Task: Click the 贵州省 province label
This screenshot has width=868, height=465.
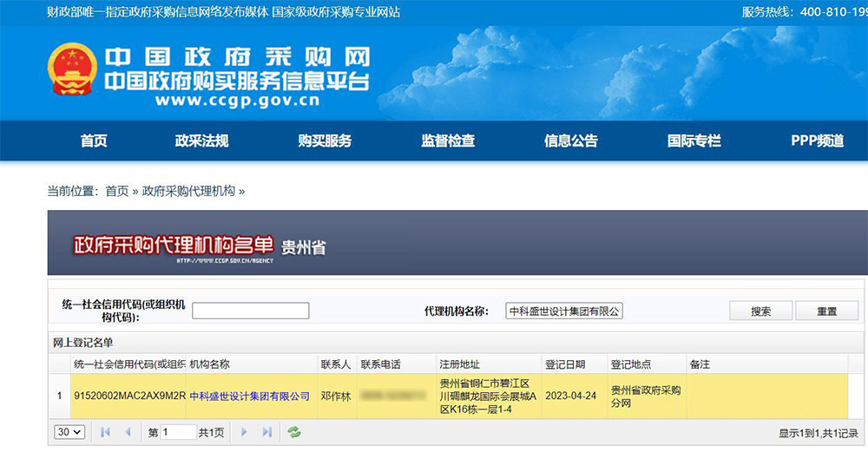Action: 303,247
